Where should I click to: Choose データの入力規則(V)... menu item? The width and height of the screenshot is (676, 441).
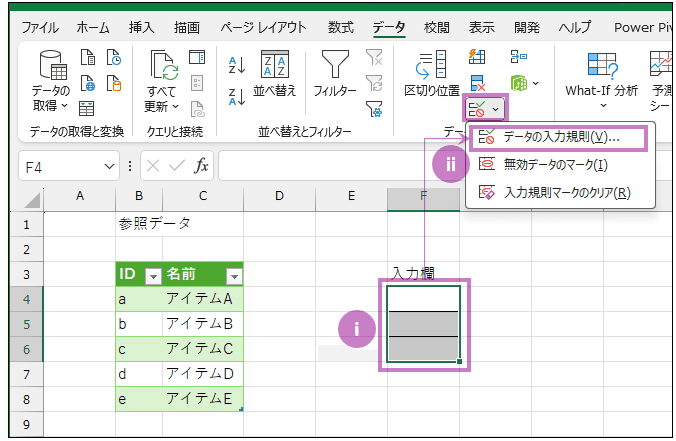pyautogui.click(x=558, y=138)
